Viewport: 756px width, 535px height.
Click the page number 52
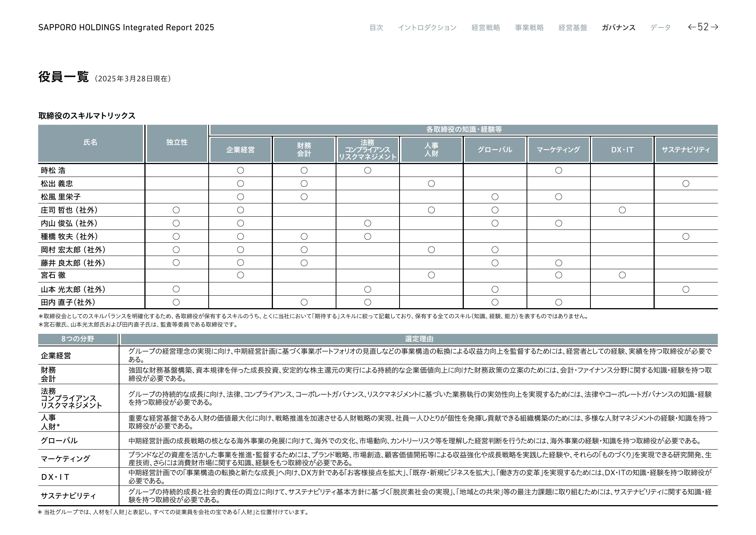(x=703, y=27)
